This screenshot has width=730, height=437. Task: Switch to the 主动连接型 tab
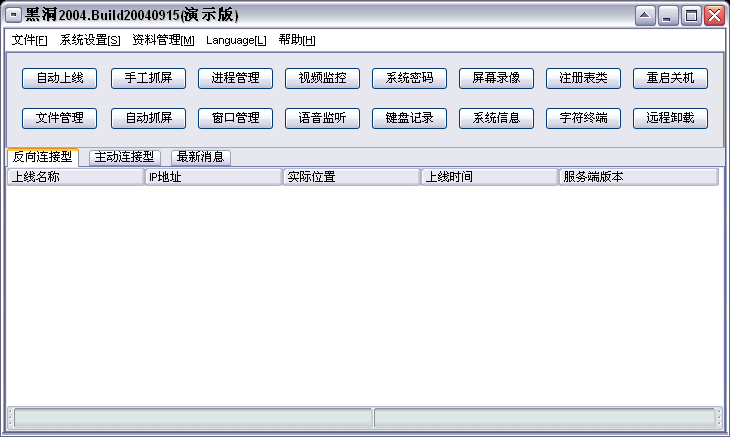(125, 157)
